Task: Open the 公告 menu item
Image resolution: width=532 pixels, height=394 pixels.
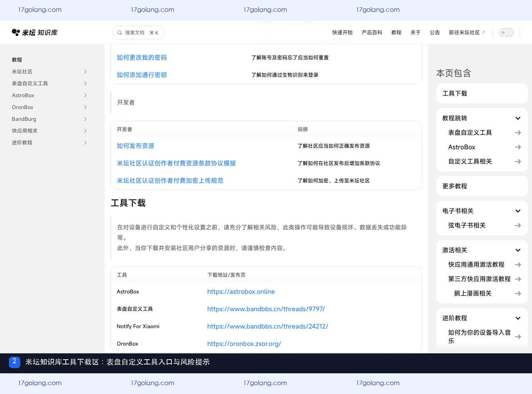Action: [x=435, y=33]
